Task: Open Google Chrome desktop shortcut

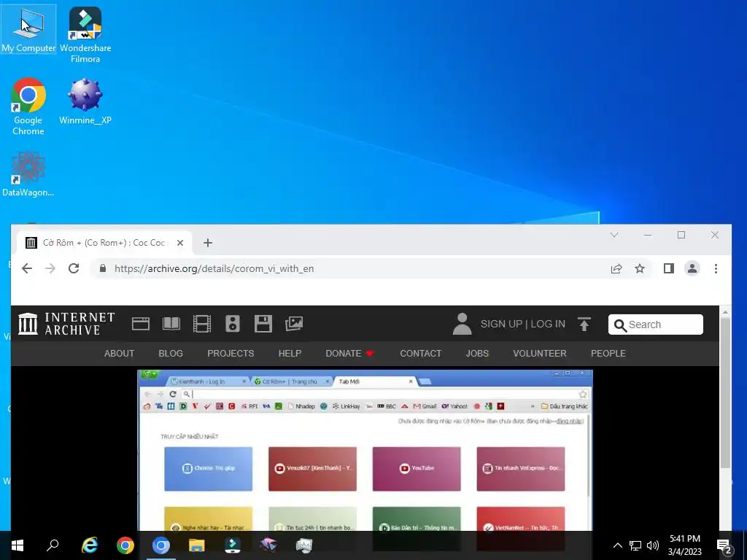Action: coord(28,106)
